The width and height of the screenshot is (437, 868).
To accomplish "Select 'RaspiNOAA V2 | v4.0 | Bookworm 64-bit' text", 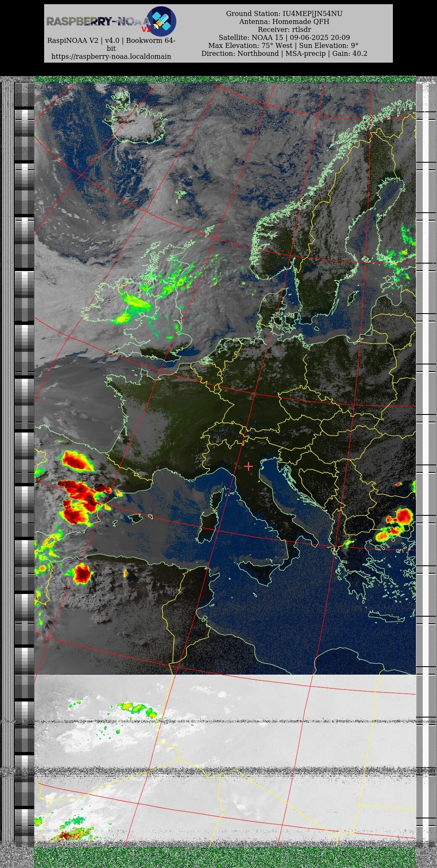I will (x=111, y=45).
